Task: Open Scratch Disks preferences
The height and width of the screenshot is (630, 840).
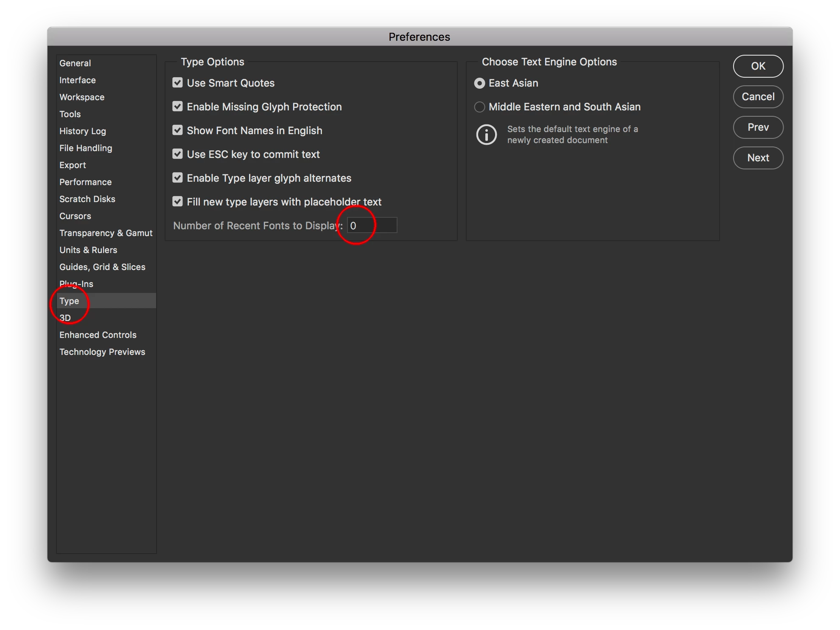Action: (87, 199)
